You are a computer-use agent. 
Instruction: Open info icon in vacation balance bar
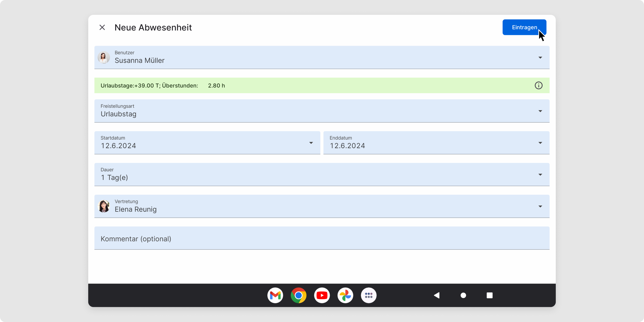[538, 85]
